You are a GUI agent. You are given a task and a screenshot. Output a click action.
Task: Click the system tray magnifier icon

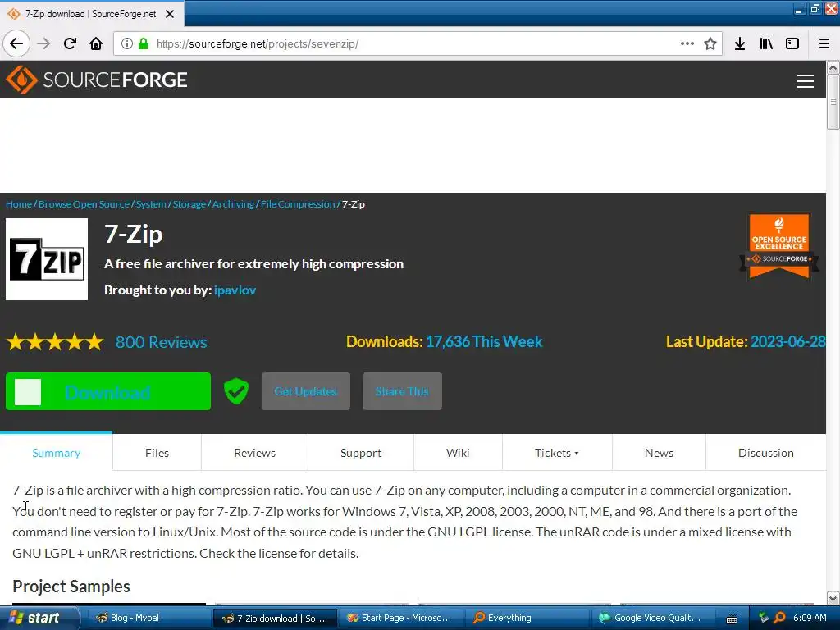pyautogui.click(x=780, y=618)
